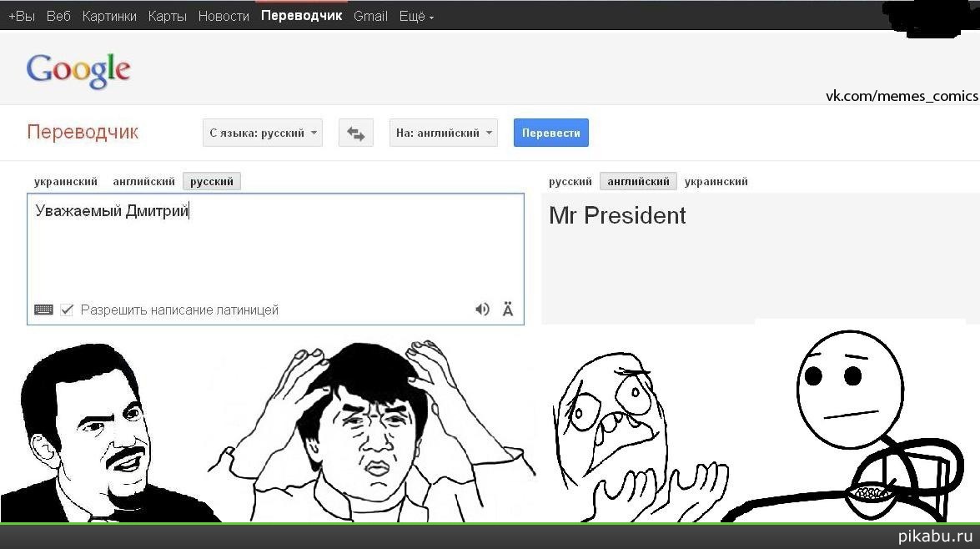Swap source and target languages
980x549 pixels.
355,133
